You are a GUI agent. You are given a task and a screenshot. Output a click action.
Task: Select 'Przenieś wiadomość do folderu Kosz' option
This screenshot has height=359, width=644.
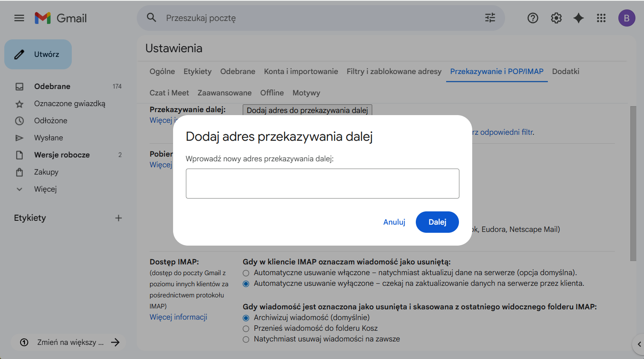[x=246, y=329]
